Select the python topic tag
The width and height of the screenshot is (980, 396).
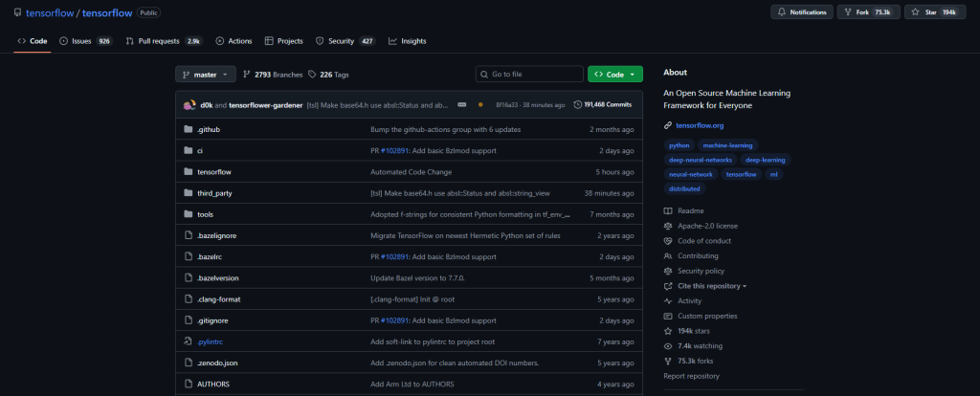tap(679, 144)
